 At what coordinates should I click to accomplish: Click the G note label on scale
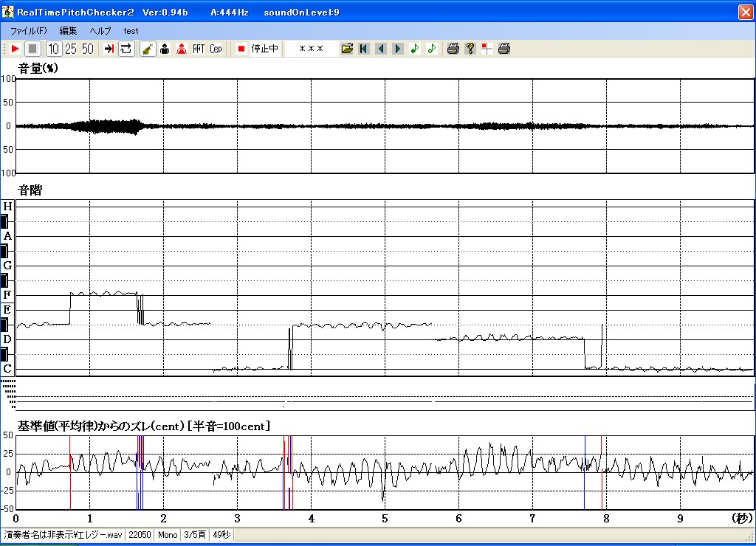click(x=7, y=266)
